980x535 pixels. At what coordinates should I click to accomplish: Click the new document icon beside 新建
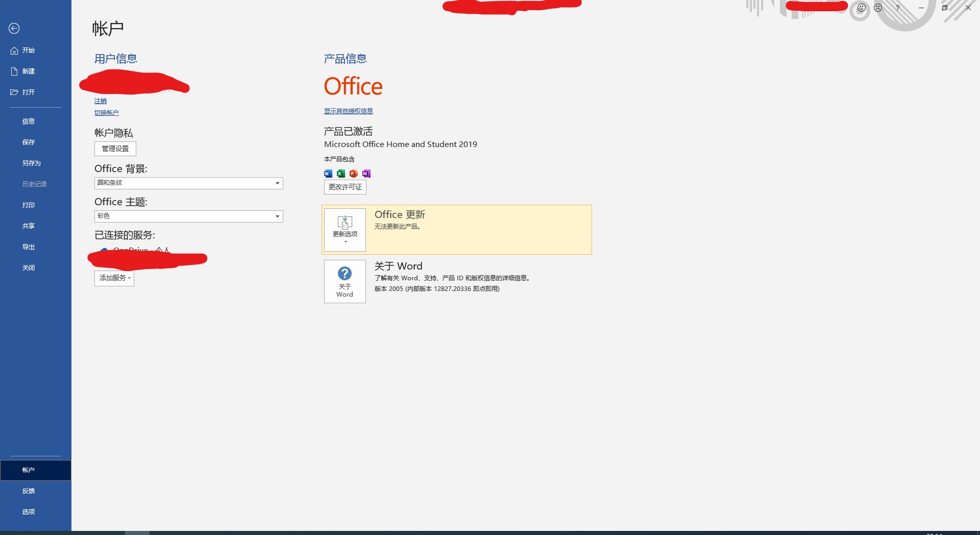coord(14,71)
